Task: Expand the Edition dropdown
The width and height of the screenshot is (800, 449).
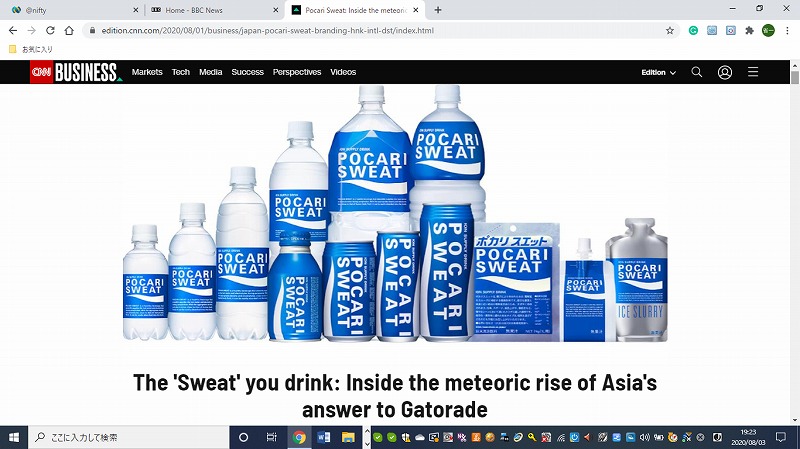Action: [x=658, y=72]
